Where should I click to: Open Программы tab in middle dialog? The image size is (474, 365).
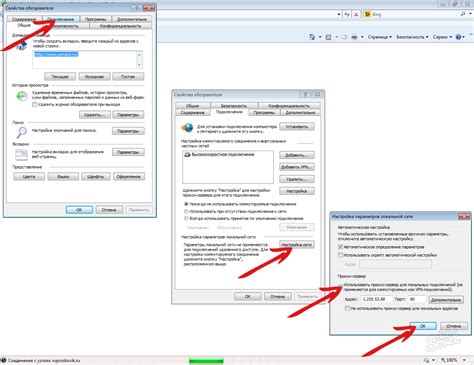point(264,112)
